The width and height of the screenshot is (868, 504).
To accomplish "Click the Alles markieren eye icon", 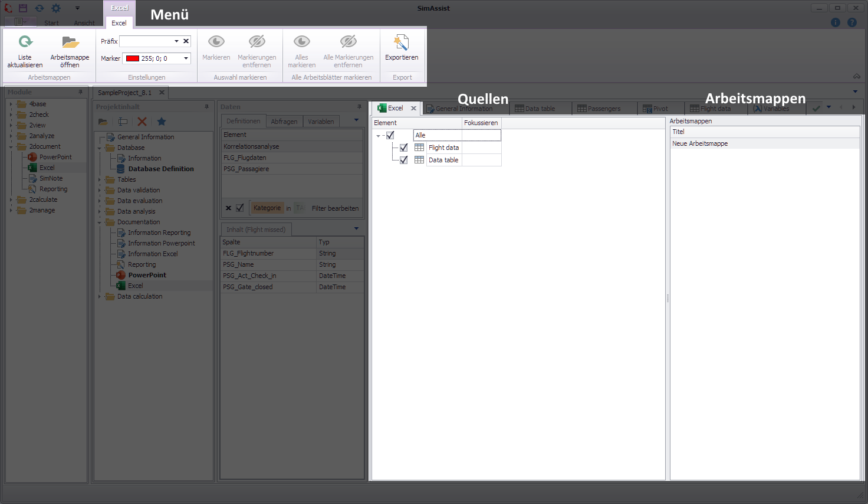I will click(302, 42).
